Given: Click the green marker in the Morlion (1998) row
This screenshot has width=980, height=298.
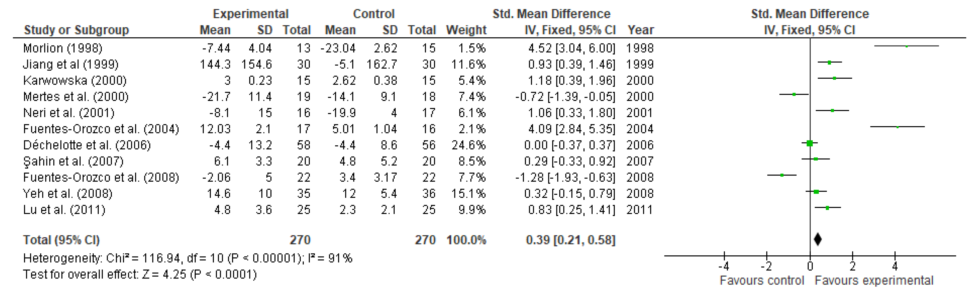Looking at the screenshot, I should pos(907,46).
